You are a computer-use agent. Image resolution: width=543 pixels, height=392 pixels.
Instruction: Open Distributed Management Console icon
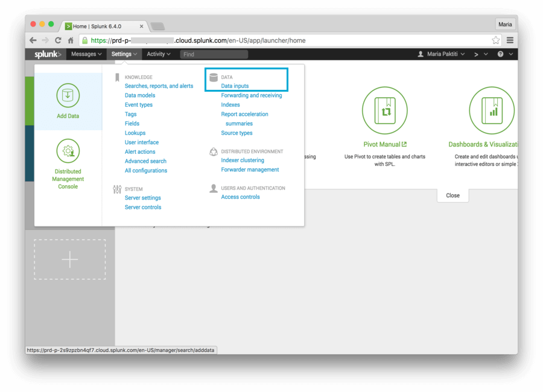[x=68, y=151]
